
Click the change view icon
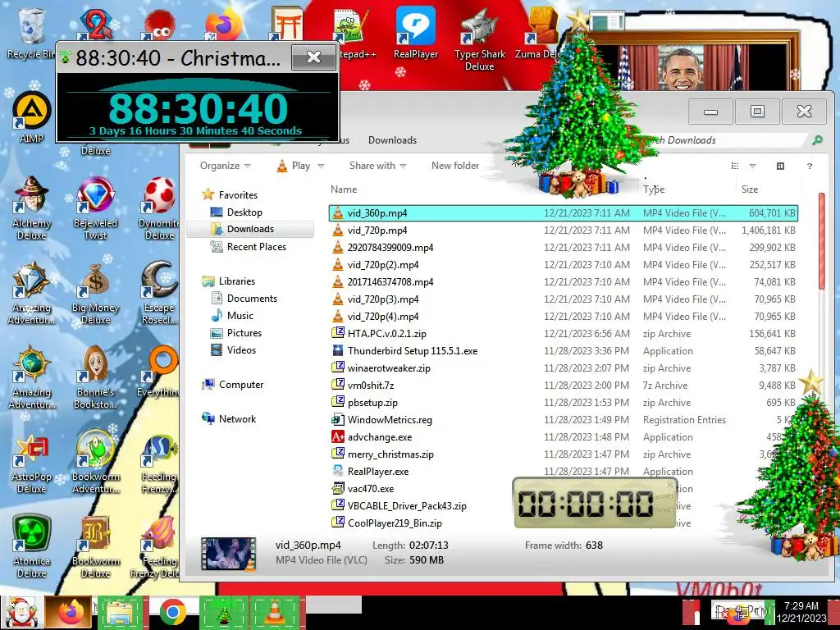tap(735, 166)
